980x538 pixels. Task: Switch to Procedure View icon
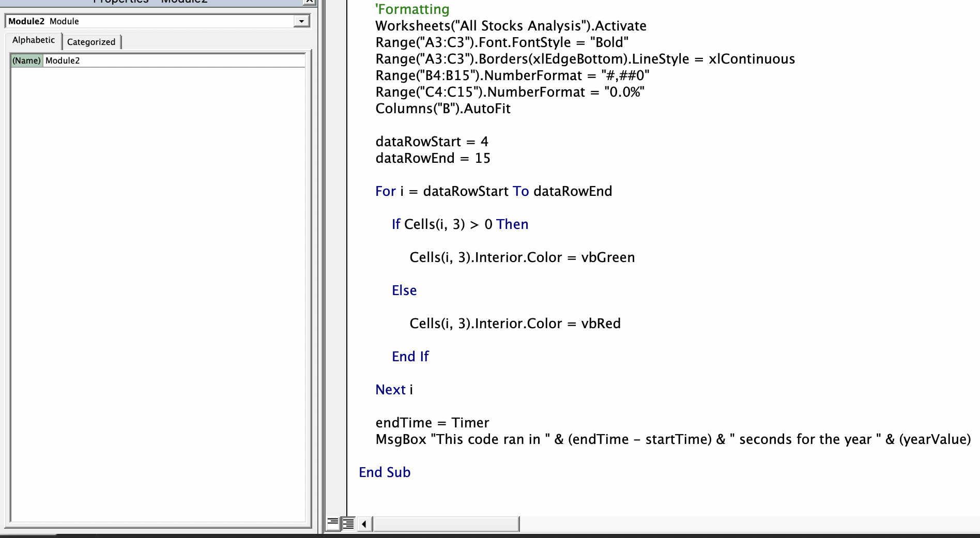tap(333, 524)
